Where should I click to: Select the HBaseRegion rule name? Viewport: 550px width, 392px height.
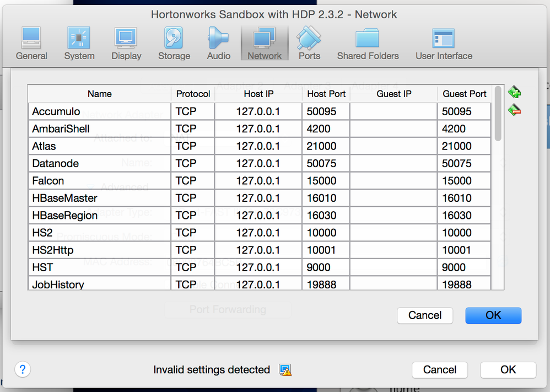[100, 215]
